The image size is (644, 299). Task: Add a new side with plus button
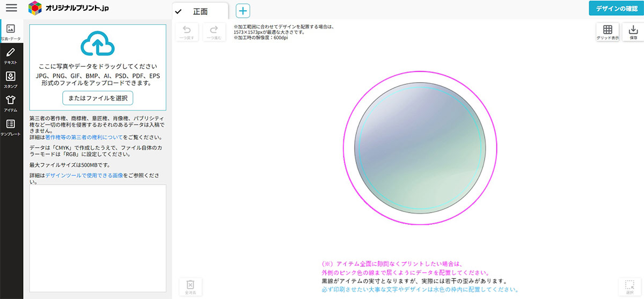pyautogui.click(x=243, y=11)
